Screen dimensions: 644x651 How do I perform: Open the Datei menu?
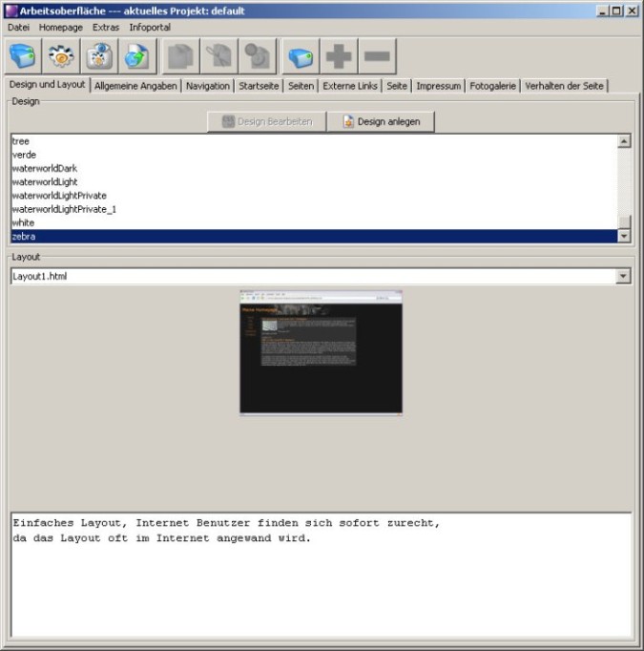coord(18,28)
